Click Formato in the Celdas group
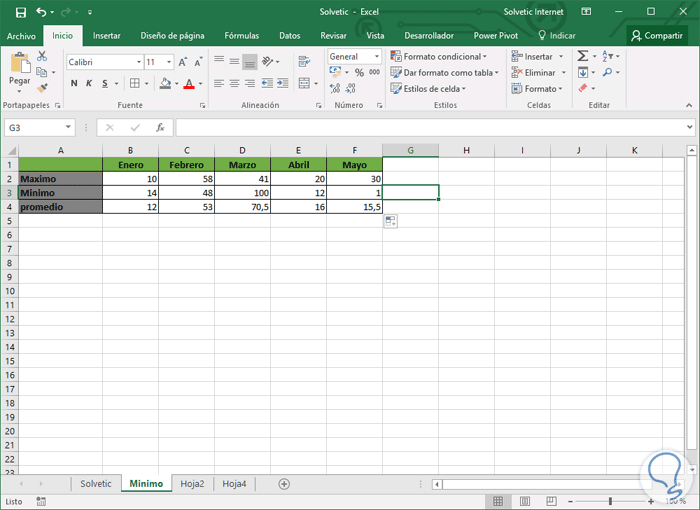This screenshot has width=700, height=510. pos(537,89)
